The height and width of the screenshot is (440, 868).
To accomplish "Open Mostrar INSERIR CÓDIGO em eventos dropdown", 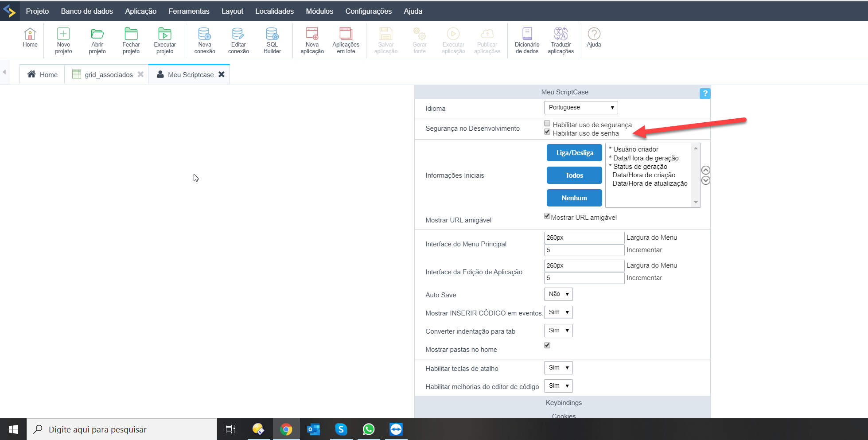I will (x=558, y=312).
